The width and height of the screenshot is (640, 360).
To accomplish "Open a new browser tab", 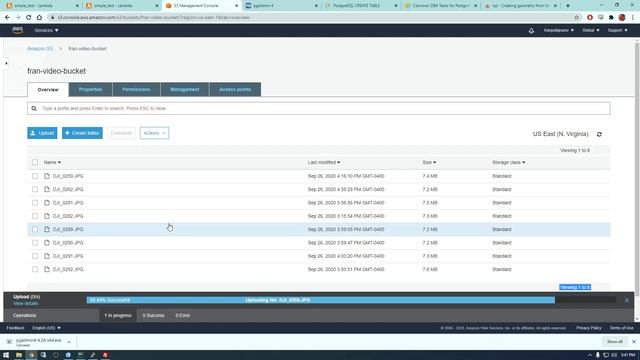I will (568, 6).
